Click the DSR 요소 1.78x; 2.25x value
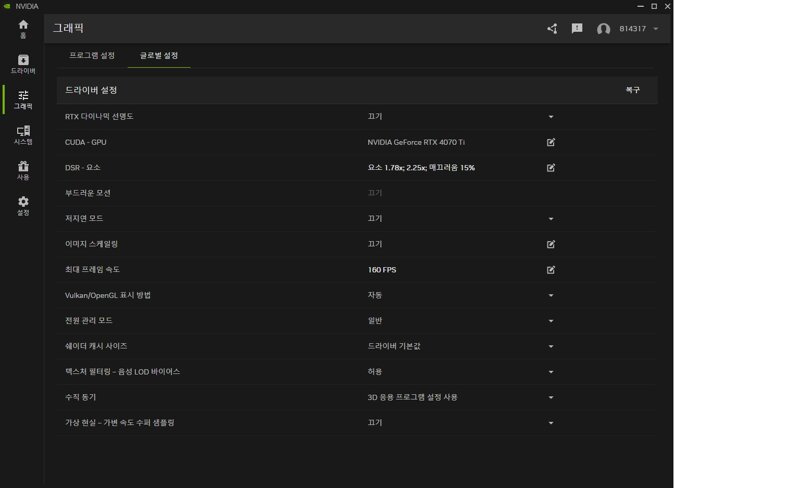This screenshot has height=488, width=800. click(421, 167)
